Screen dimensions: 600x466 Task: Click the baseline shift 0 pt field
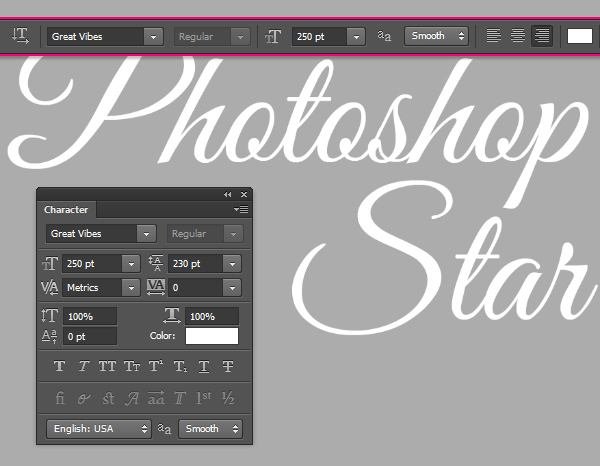point(89,336)
